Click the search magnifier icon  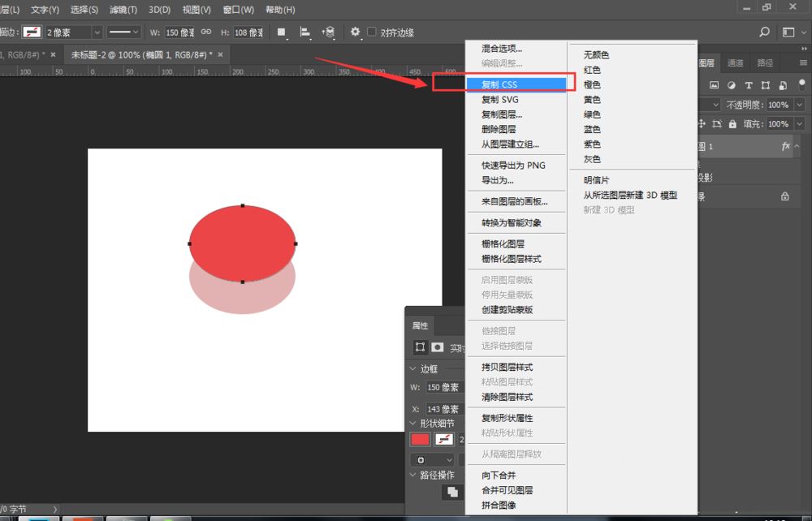point(764,32)
